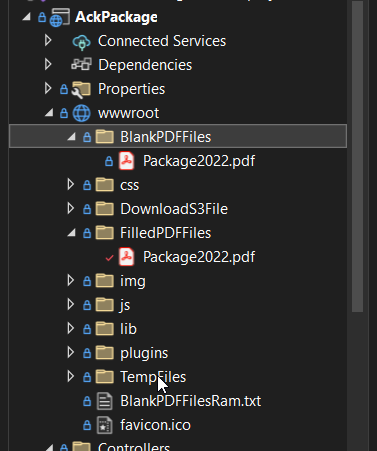Click the favicon.ico file icon
377x451 pixels.
pyautogui.click(x=105, y=425)
